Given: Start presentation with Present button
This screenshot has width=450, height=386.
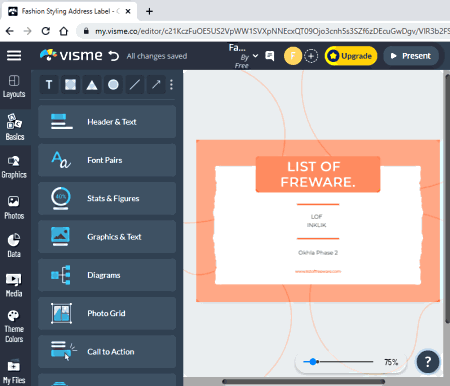Looking at the screenshot, I should tap(411, 56).
